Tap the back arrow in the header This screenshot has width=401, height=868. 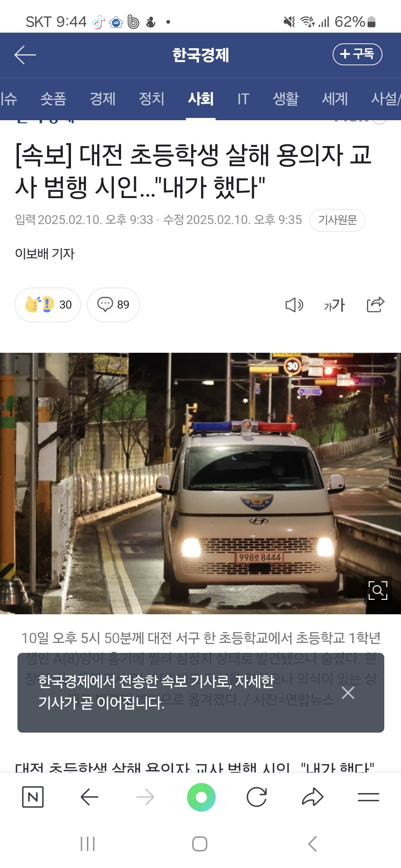click(x=25, y=55)
